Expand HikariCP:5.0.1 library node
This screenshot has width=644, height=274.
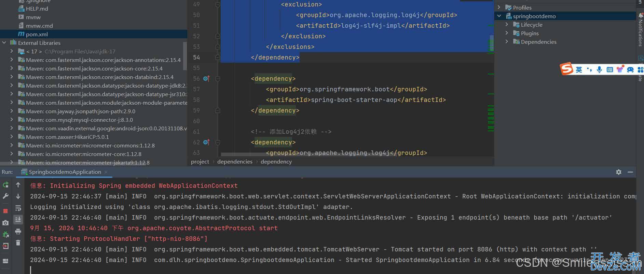[12, 137]
